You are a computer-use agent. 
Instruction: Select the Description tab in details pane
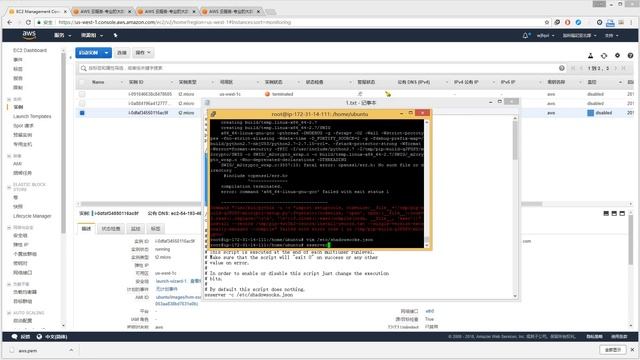(86, 229)
